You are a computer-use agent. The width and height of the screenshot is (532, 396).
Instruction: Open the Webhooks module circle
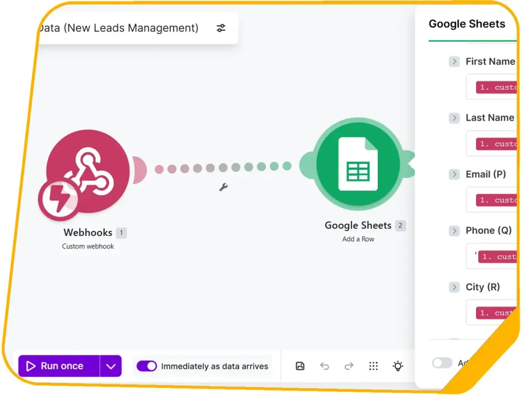88,171
